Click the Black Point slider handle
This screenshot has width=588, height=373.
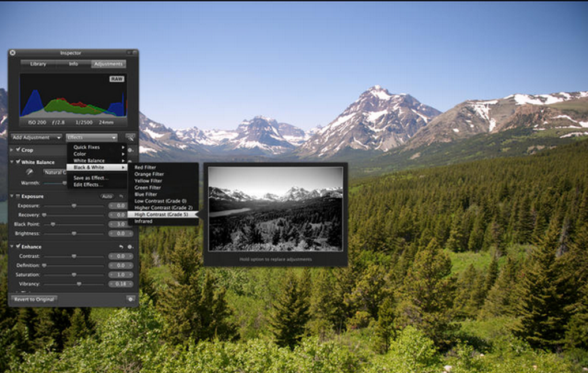[x=53, y=224]
